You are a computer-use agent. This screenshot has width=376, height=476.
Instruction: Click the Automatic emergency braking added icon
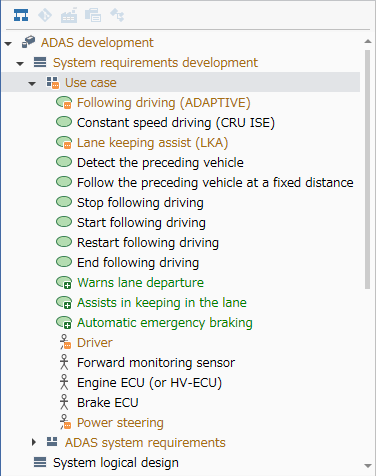(64, 322)
